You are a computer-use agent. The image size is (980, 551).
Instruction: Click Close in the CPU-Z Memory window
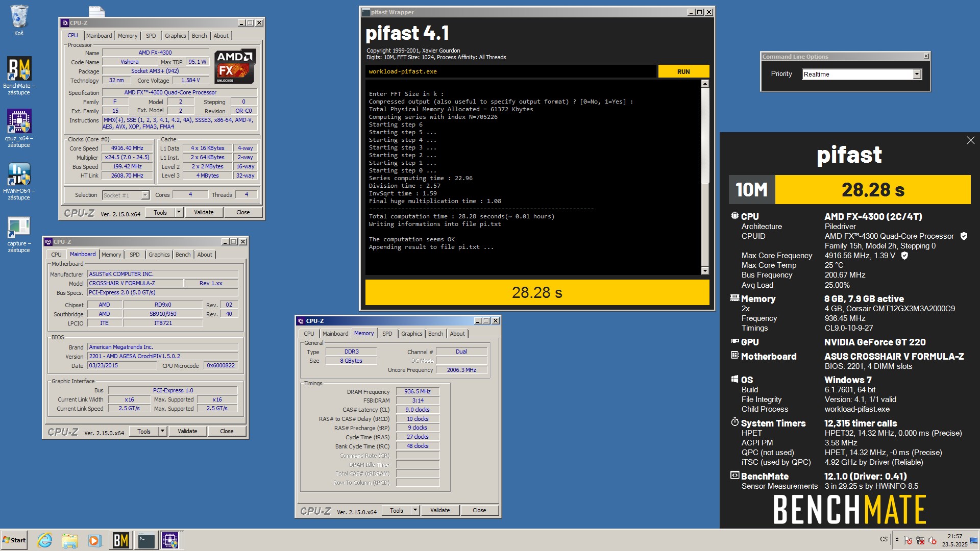pyautogui.click(x=479, y=510)
